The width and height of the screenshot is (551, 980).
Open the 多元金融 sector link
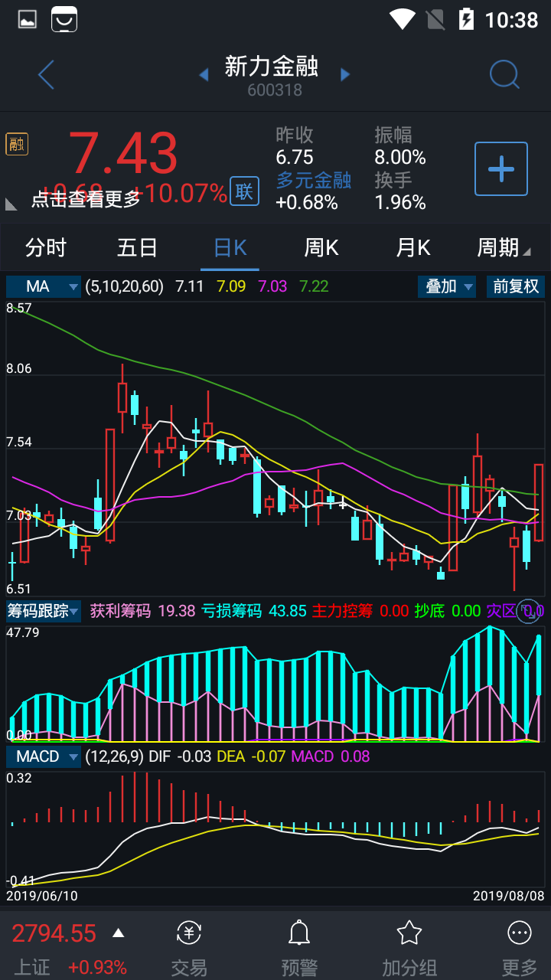point(314,180)
